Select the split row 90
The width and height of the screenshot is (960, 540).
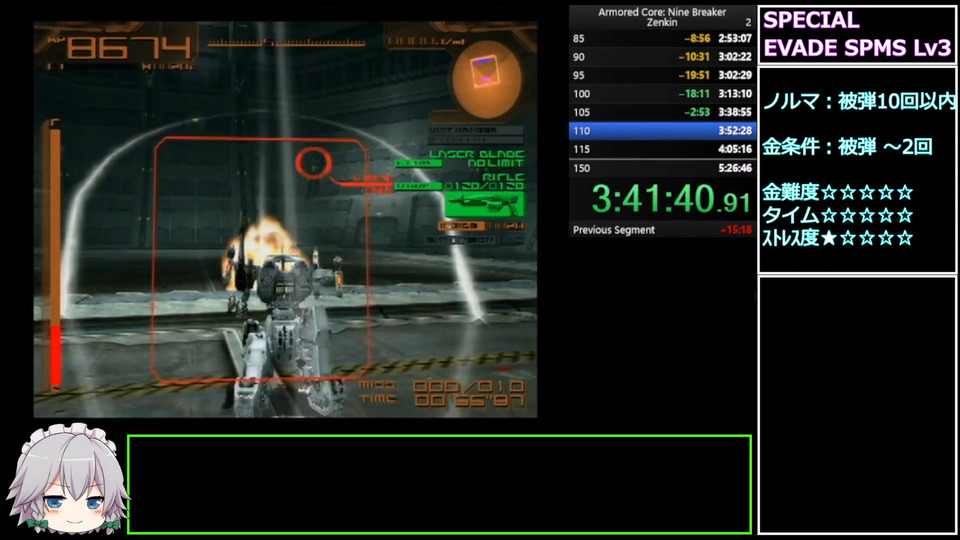pyautogui.click(x=662, y=57)
